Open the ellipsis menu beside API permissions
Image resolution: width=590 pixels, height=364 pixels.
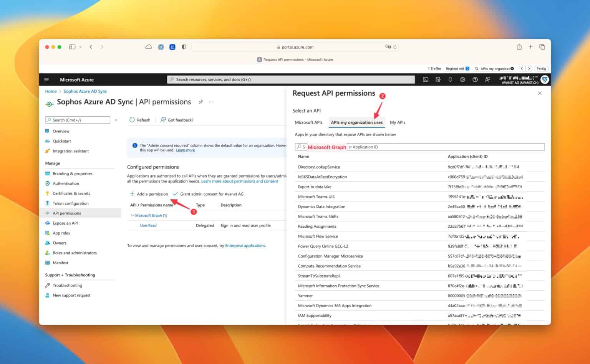(x=210, y=102)
